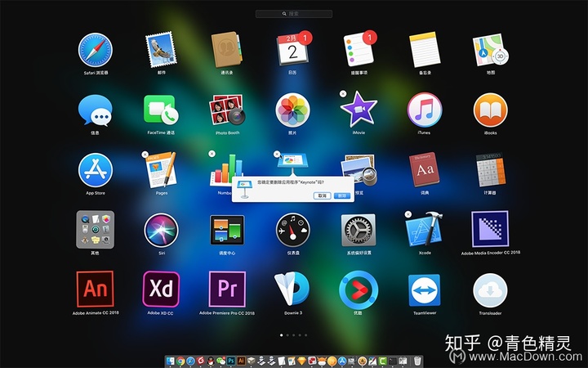Open the Notes app
588x368 pixels.
(425, 50)
